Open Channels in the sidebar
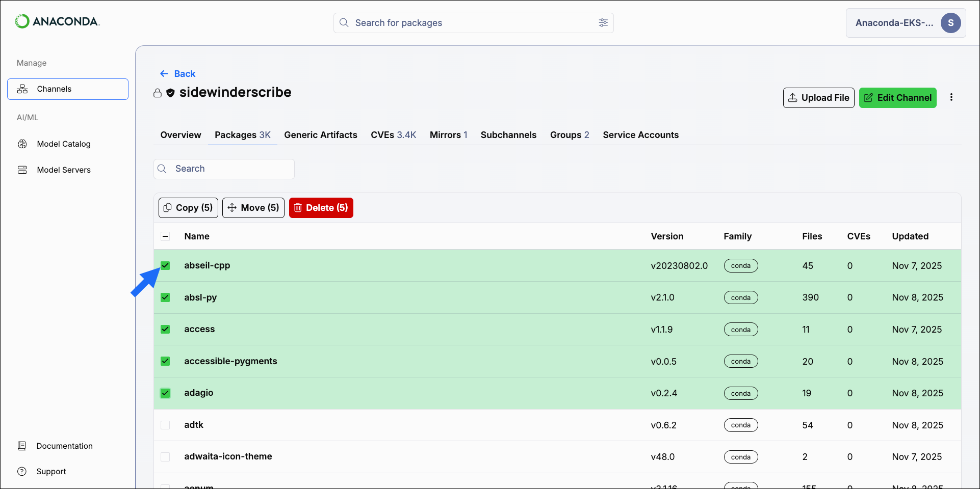The height and width of the screenshot is (489, 980). [x=68, y=89]
